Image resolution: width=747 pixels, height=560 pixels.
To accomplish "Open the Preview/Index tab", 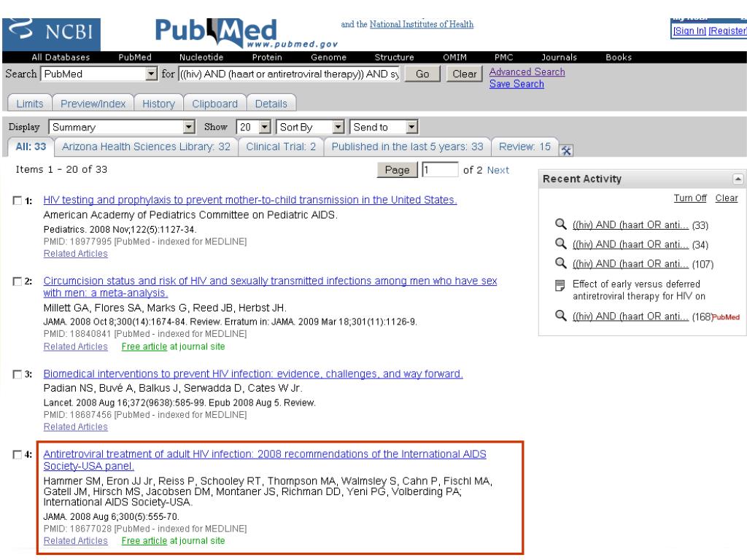I will pos(93,104).
